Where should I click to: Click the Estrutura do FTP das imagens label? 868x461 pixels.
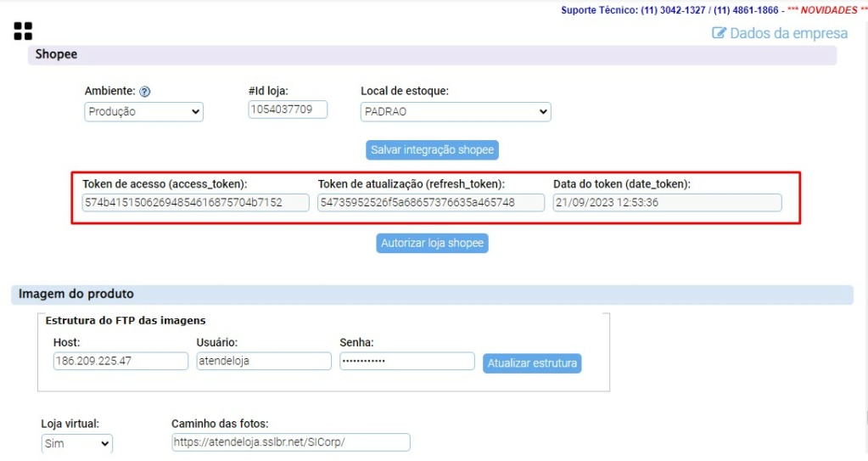tap(126, 320)
